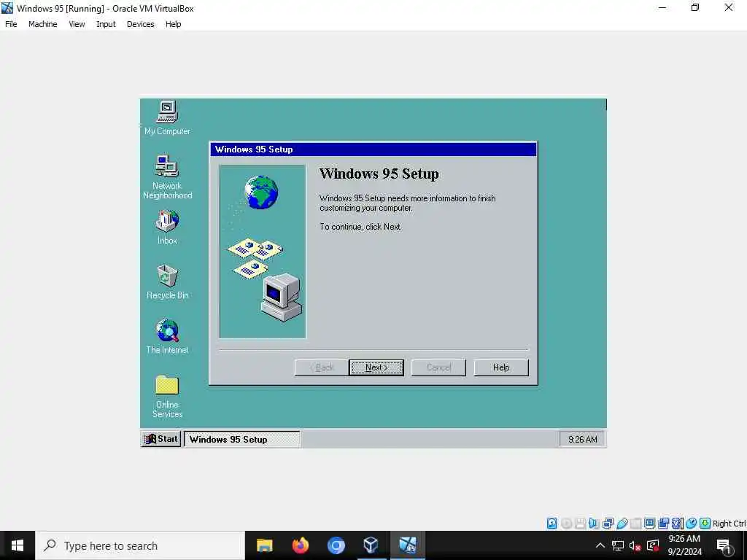
Task: Click Windows 95 Setup taskbar button
Action: pyautogui.click(x=242, y=439)
